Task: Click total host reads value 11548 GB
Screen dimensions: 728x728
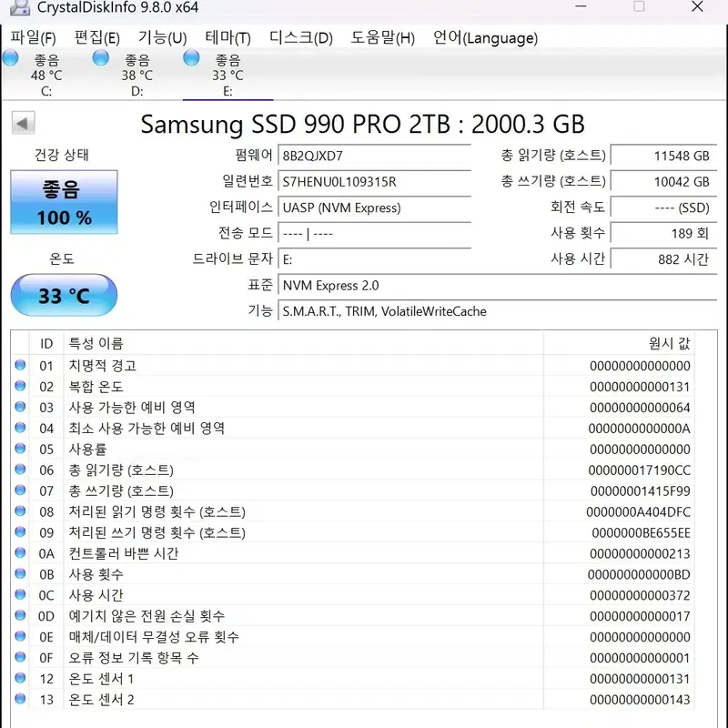Action: click(x=663, y=155)
